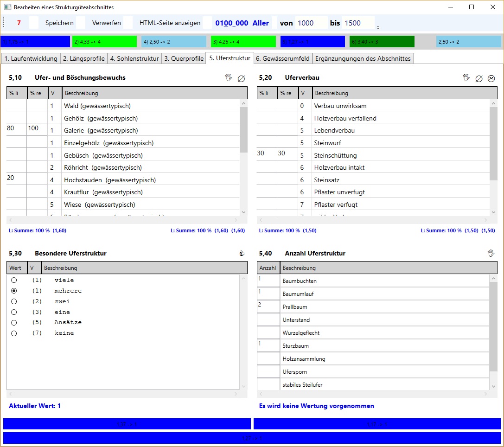Select the 'zwei' radio button
504x447 pixels.
[14, 301]
